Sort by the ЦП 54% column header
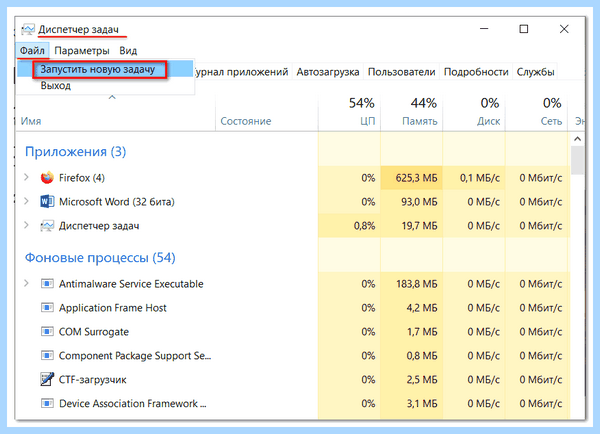The width and height of the screenshot is (600, 434). pyautogui.click(x=349, y=113)
